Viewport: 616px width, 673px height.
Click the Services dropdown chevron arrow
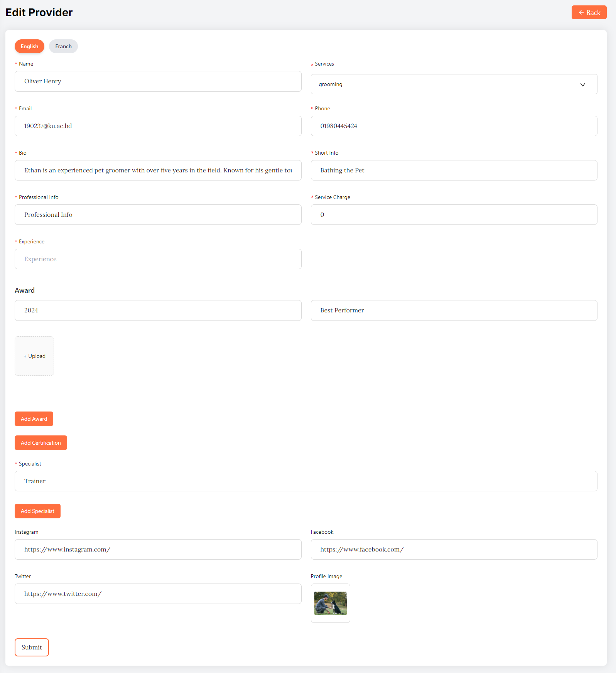pyautogui.click(x=582, y=84)
